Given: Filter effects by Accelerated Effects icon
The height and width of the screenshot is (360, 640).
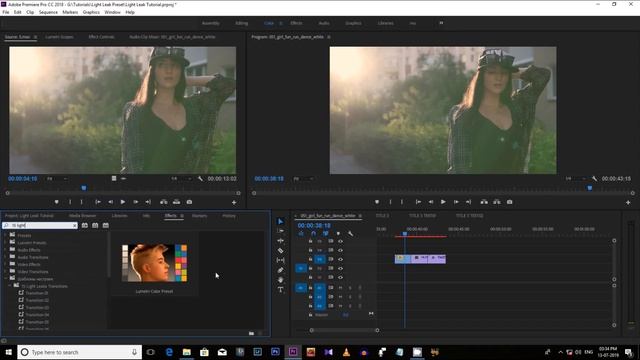Looking at the screenshot, I should (84, 225).
